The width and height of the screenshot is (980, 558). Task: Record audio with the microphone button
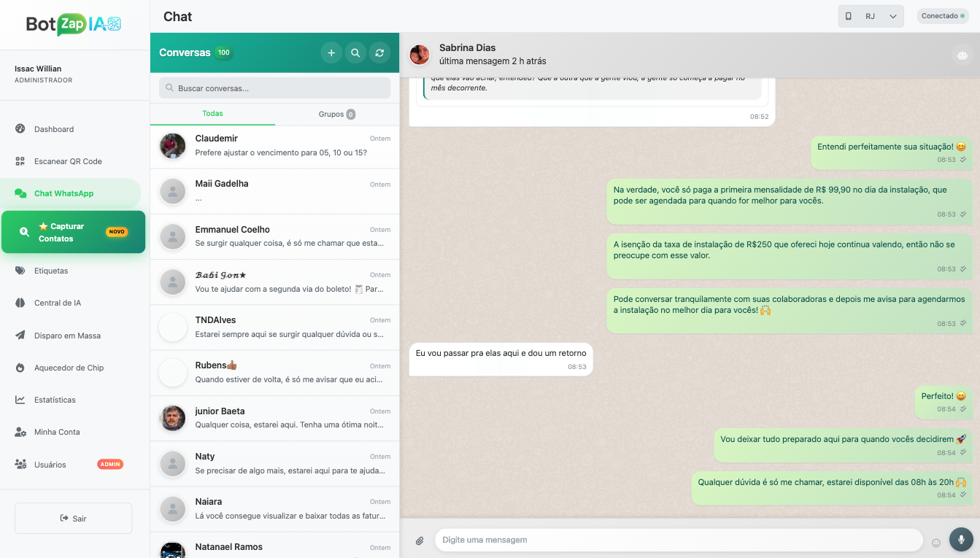point(960,540)
